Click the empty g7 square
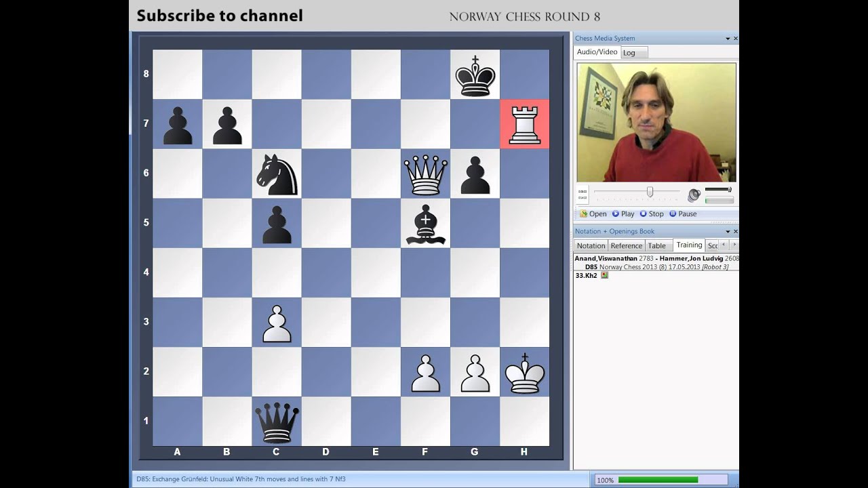Screen dimensions: 868x488 coord(475,124)
